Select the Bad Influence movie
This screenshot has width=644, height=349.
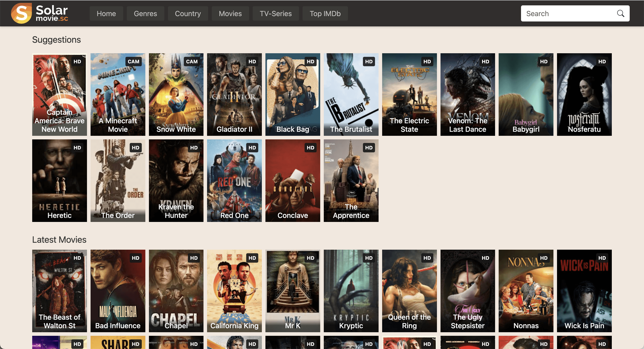(x=118, y=291)
